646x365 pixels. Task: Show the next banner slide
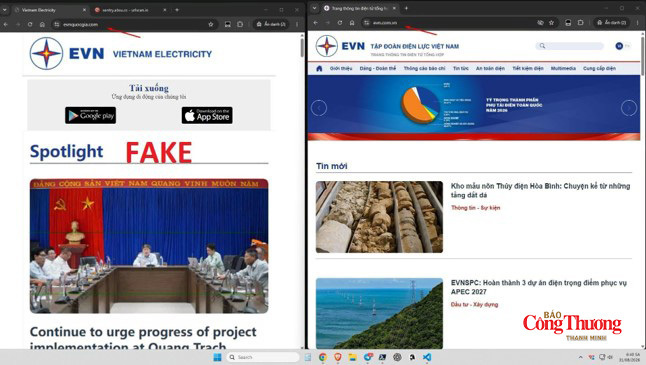tap(629, 108)
